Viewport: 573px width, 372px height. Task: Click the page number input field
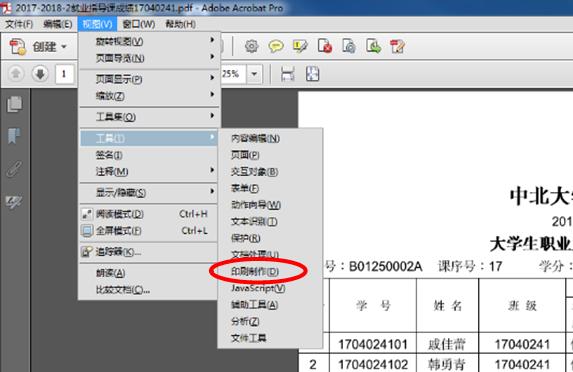click(65, 74)
